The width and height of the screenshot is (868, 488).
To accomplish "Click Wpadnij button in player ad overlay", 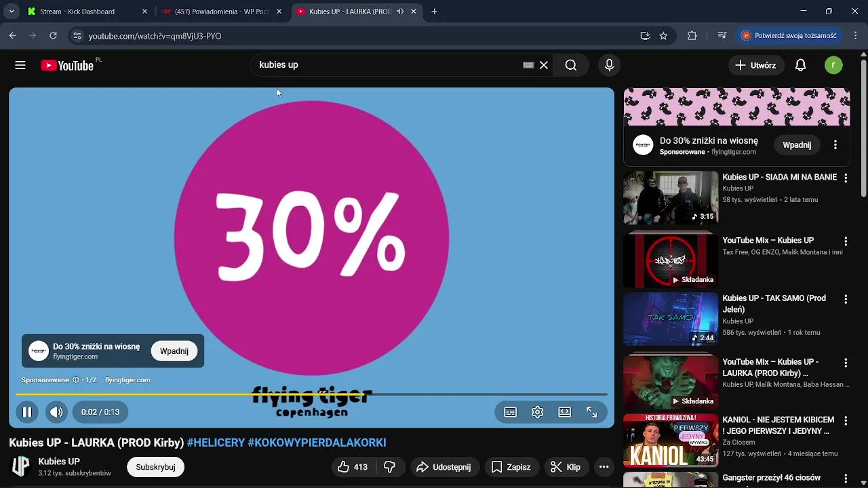I will [x=174, y=350].
